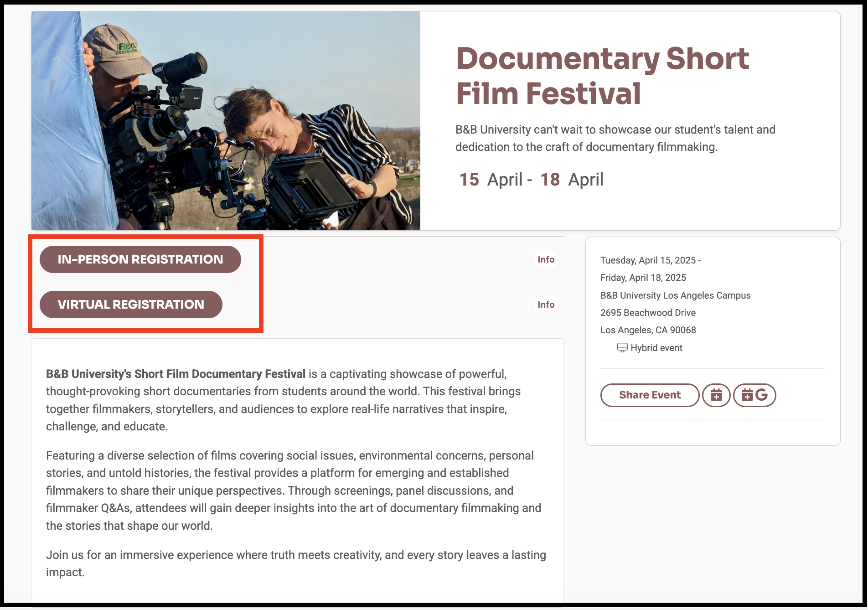Open Virtual Registration

[131, 305]
